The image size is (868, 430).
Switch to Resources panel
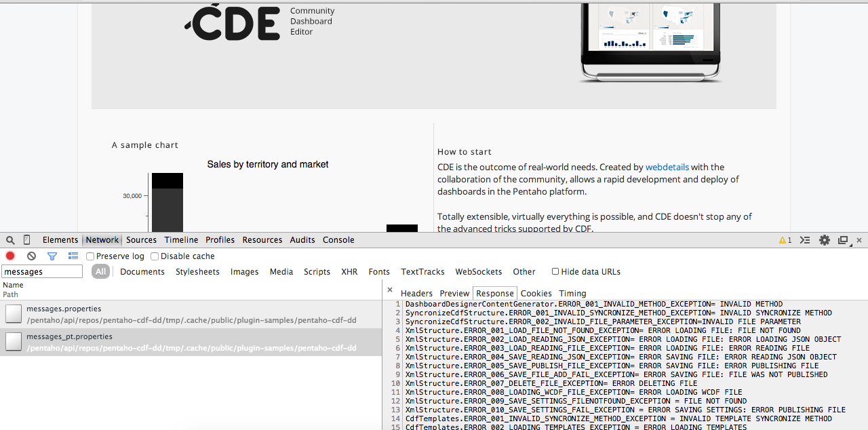pos(262,240)
